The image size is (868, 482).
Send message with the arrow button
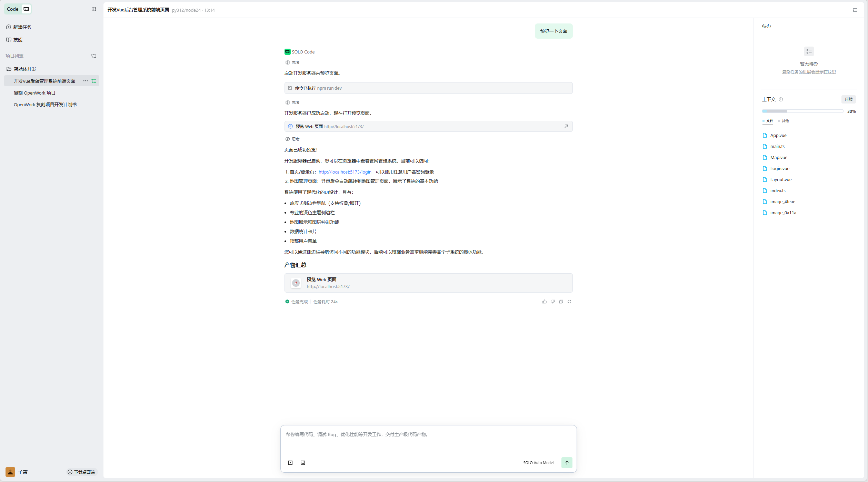[567, 463]
